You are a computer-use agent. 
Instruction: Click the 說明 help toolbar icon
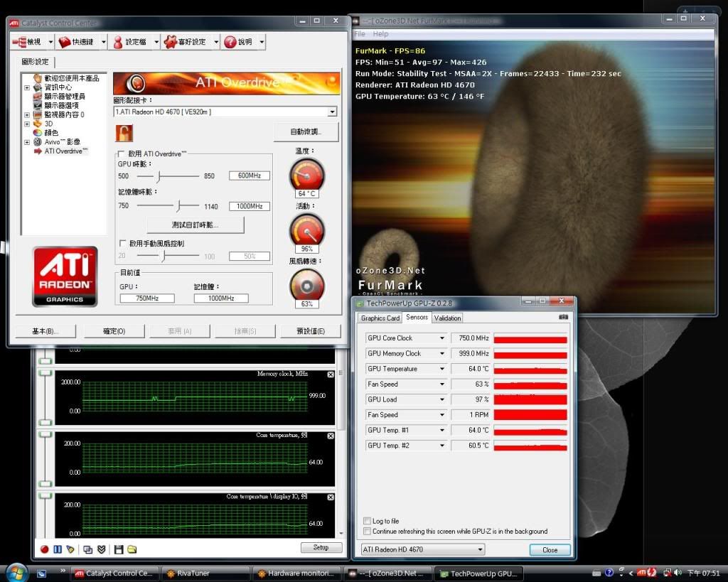[x=230, y=42]
